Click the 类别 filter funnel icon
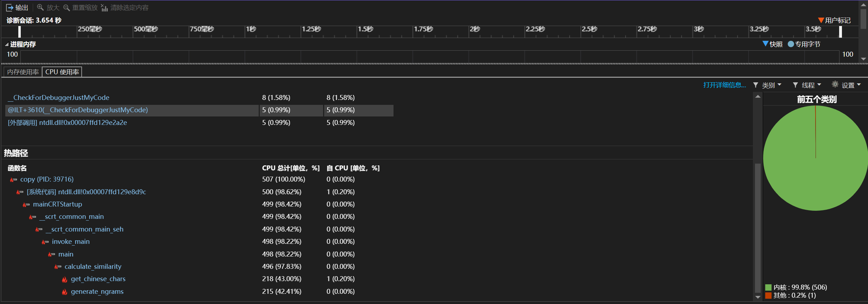This screenshot has height=304, width=868. [x=756, y=85]
